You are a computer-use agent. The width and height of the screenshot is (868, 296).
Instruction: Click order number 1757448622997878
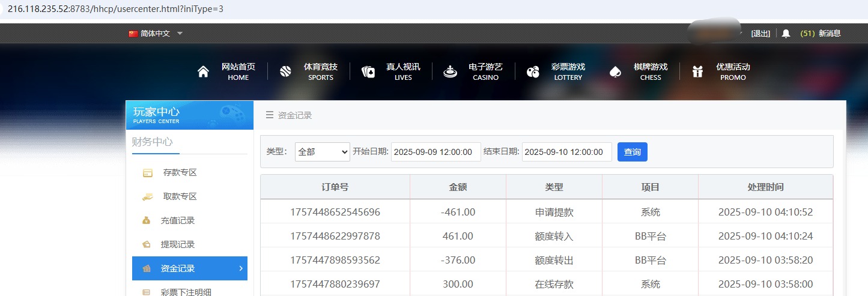[335, 236]
